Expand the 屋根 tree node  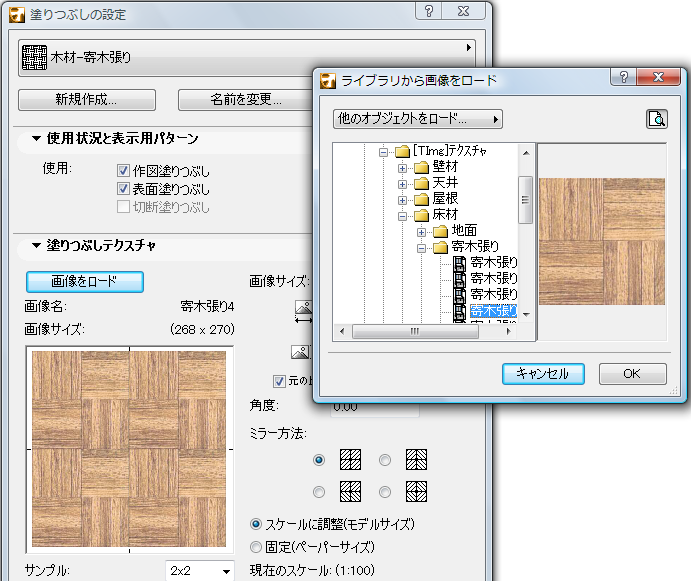[x=402, y=200]
